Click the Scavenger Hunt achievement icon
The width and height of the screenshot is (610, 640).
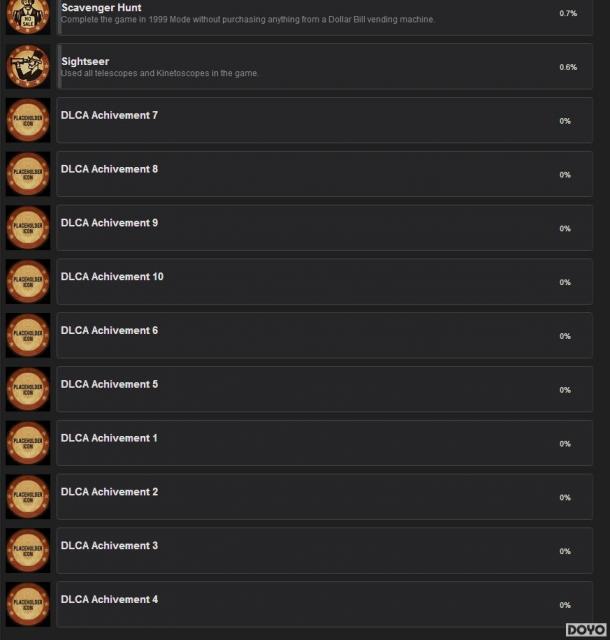click(28, 17)
